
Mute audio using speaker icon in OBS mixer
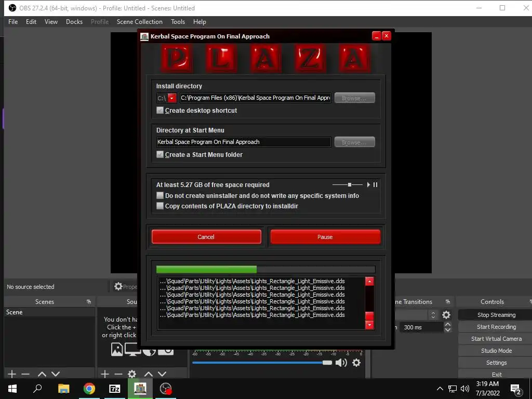(341, 363)
